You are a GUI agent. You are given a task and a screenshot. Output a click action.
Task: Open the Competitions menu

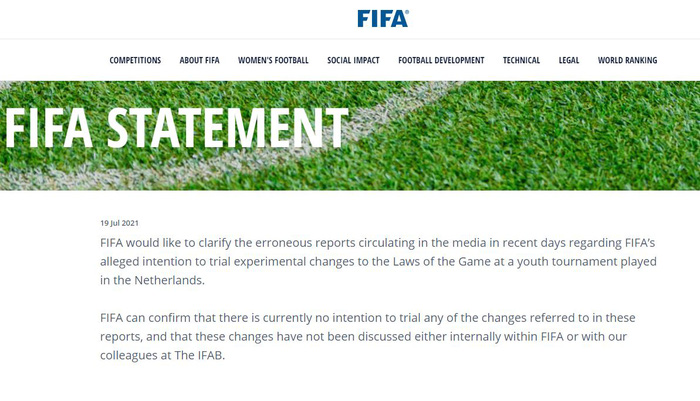pos(135,60)
